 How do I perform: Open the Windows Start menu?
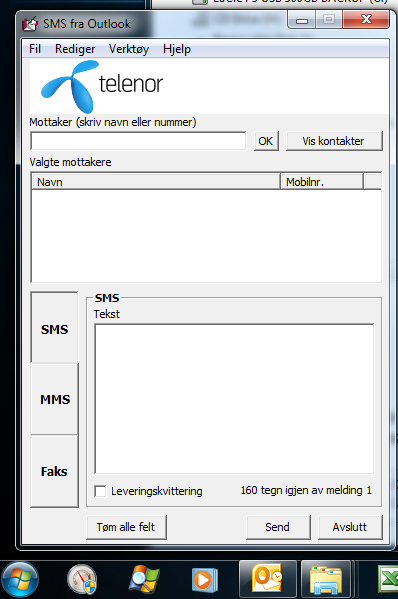[19, 580]
